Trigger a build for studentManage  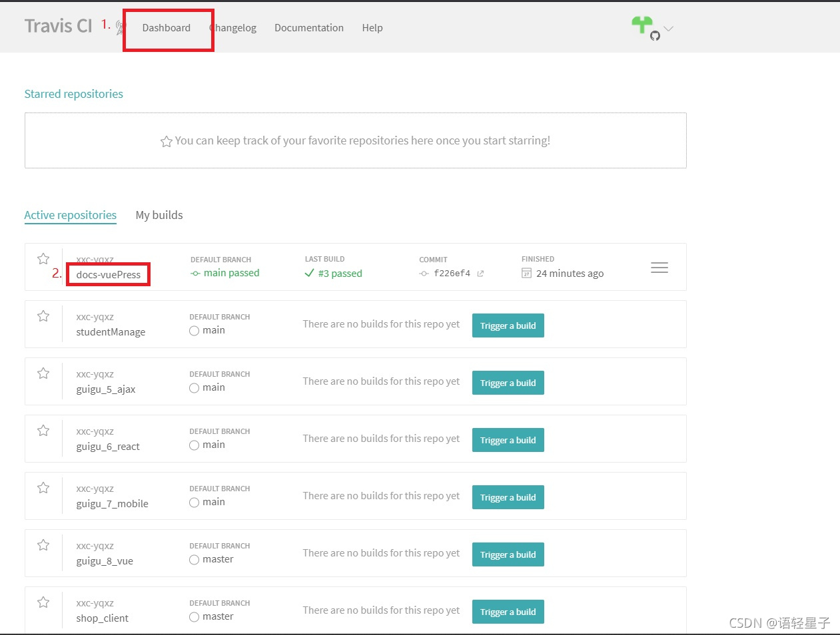(x=508, y=325)
